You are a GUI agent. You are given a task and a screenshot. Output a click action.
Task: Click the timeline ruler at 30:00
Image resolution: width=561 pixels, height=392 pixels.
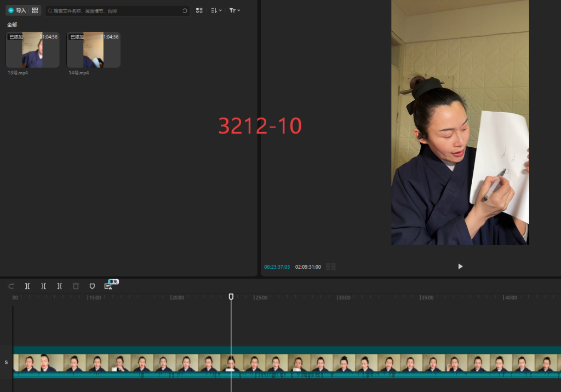point(337,298)
